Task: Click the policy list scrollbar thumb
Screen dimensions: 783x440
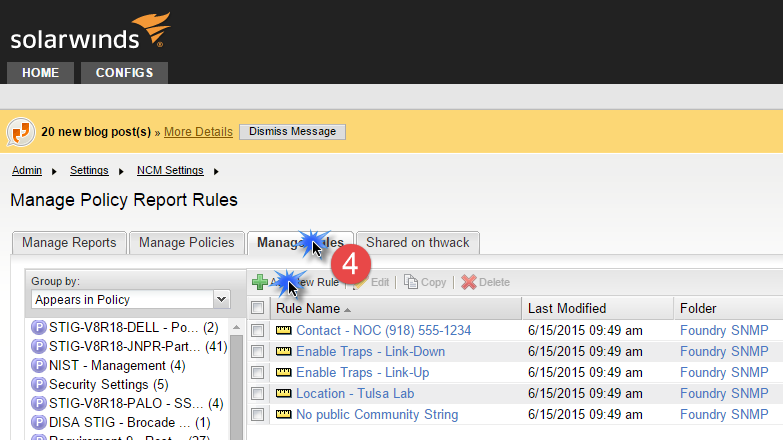Action: [237, 388]
